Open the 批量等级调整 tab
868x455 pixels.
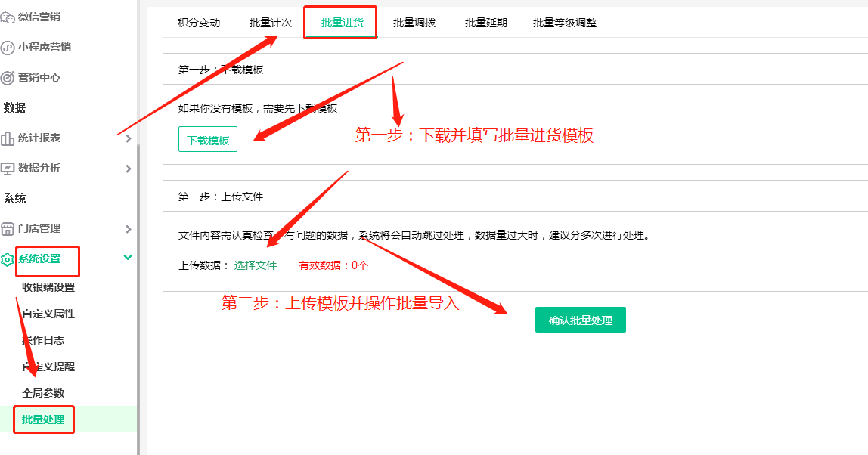(563, 23)
